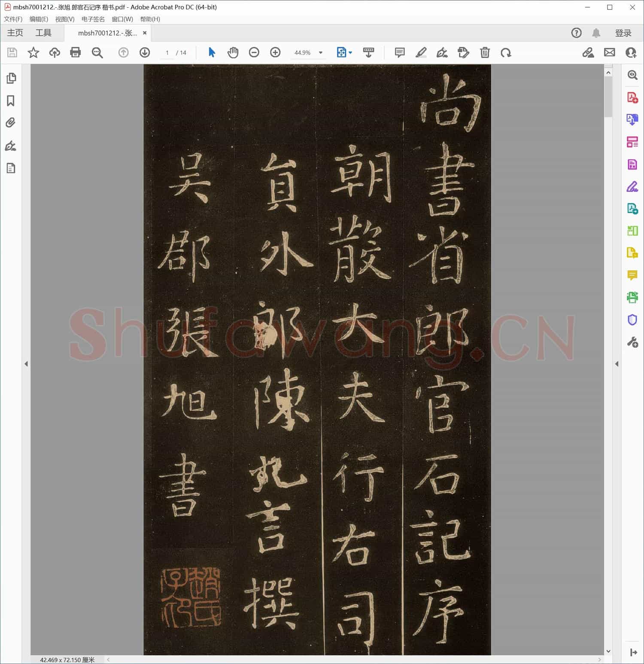Toggle the Selection arrow tool
Image resolution: width=644 pixels, height=664 pixels.
point(212,52)
